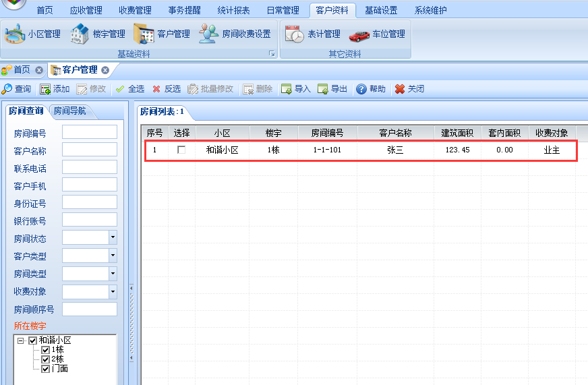Click the 导出 export icon

click(x=323, y=89)
